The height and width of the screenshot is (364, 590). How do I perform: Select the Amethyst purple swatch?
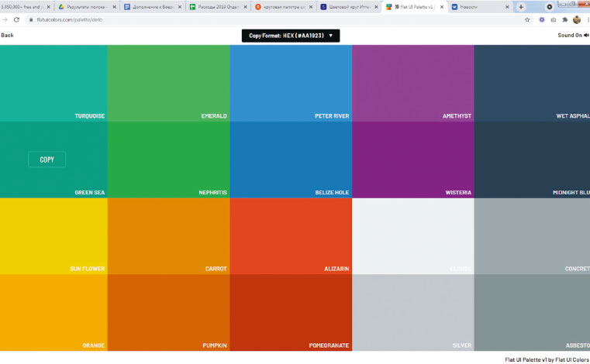412,82
